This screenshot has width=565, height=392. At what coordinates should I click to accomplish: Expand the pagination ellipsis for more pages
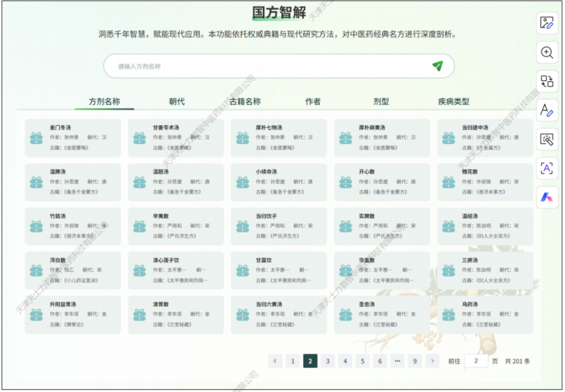point(397,361)
